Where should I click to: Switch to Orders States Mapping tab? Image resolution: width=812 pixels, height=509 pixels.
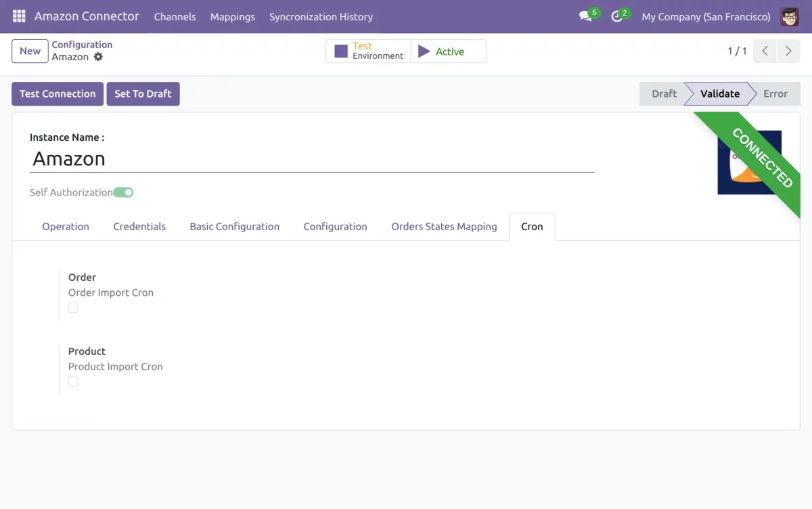[444, 227]
